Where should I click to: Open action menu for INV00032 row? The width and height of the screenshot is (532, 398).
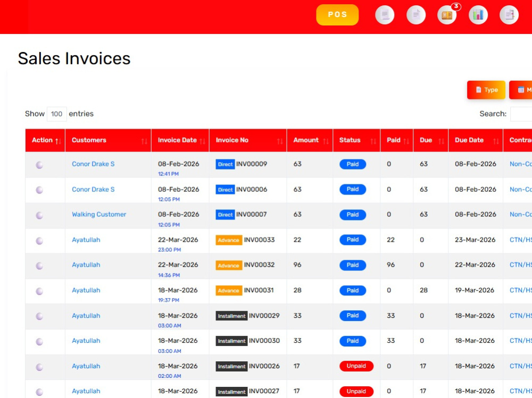pos(39,266)
